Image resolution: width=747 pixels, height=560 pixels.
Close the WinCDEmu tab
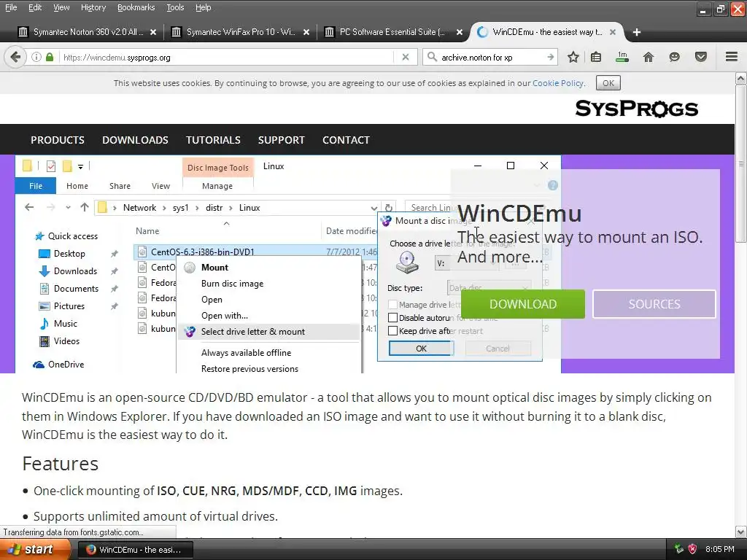coord(613,32)
